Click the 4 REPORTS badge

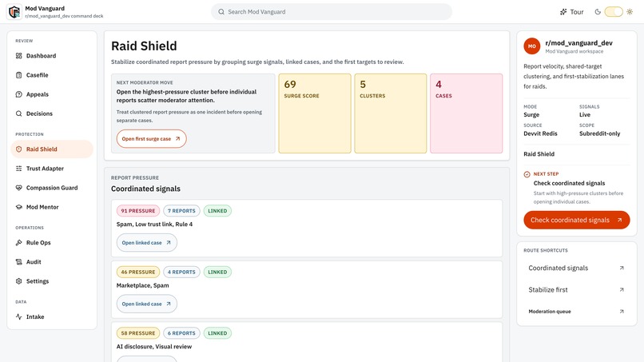coord(181,272)
